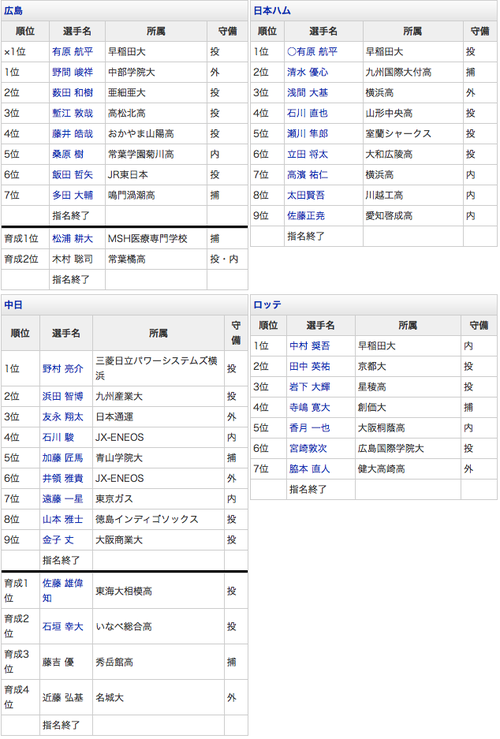
Task: Open player 浜田 智博 link
Action: coord(63,396)
